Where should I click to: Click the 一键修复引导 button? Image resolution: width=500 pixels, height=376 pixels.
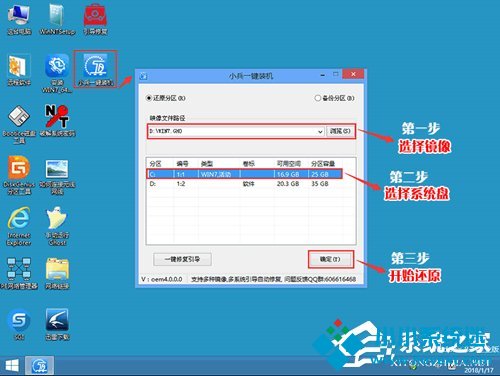[182, 259]
